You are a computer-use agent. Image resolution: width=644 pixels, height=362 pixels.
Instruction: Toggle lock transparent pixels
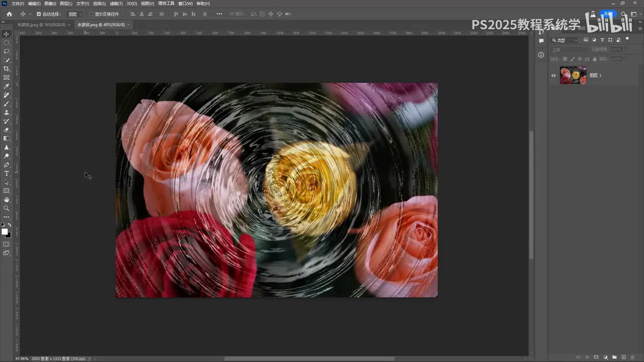click(x=566, y=59)
